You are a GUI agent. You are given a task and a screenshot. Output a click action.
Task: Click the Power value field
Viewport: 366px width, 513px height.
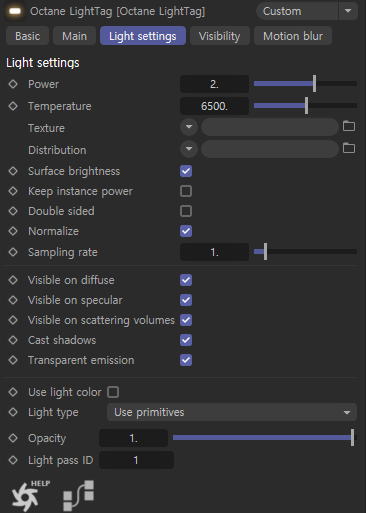[x=214, y=84]
